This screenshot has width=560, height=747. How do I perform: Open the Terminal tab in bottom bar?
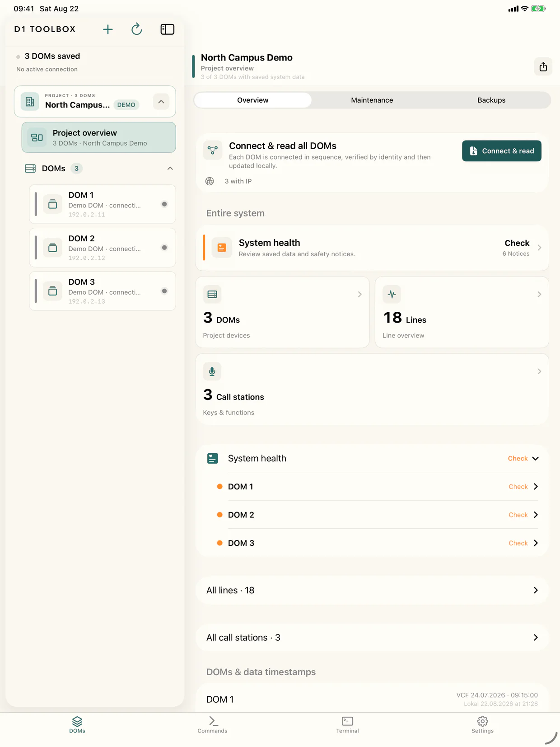click(x=347, y=724)
